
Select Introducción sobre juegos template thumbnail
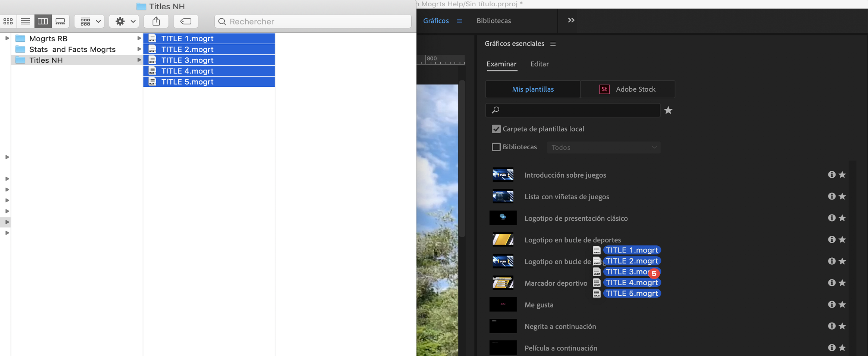[503, 175]
